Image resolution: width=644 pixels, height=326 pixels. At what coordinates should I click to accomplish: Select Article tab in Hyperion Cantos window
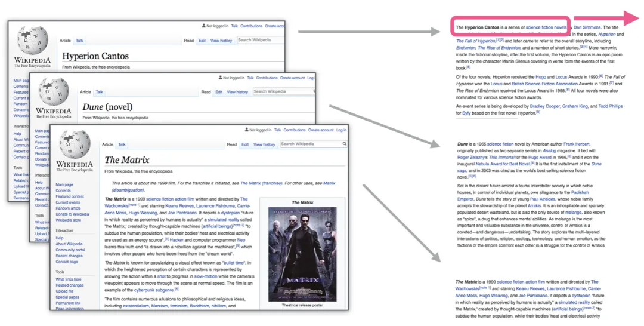[66, 41]
